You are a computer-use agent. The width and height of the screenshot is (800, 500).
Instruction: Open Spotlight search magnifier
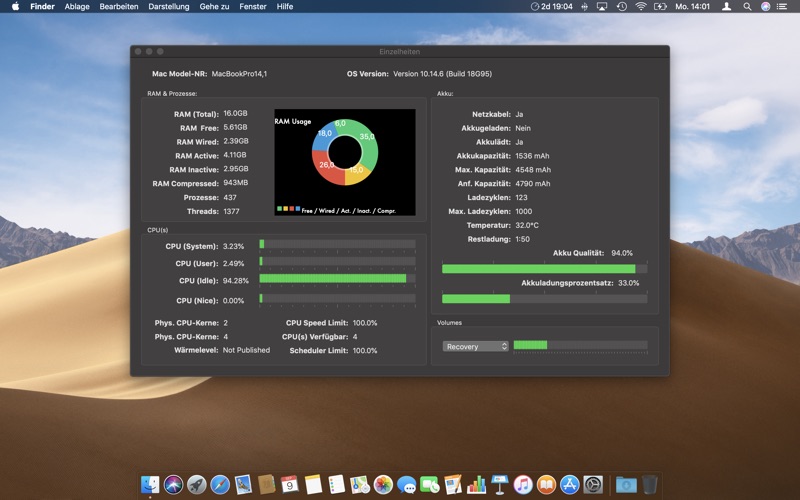click(x=747, y=6)
